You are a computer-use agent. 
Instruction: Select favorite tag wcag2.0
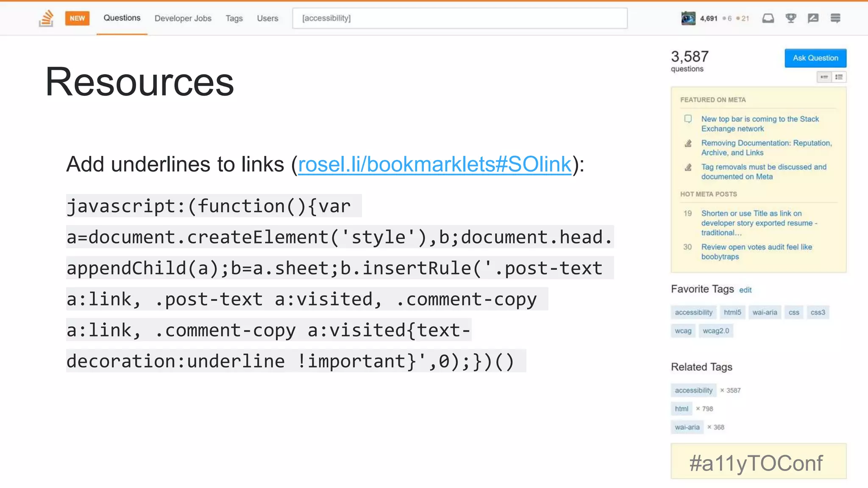[716, 331]
